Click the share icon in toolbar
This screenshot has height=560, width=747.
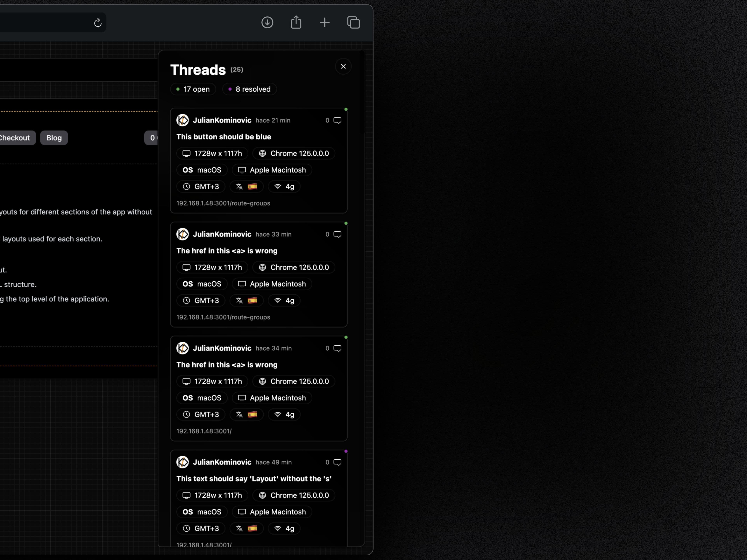(x=296, y=22)
